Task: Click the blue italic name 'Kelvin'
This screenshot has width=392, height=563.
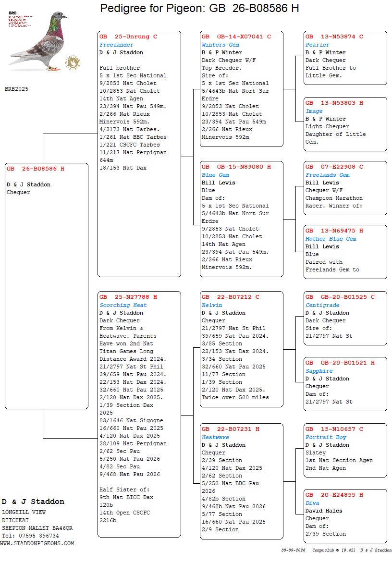Action: [212, 305]
